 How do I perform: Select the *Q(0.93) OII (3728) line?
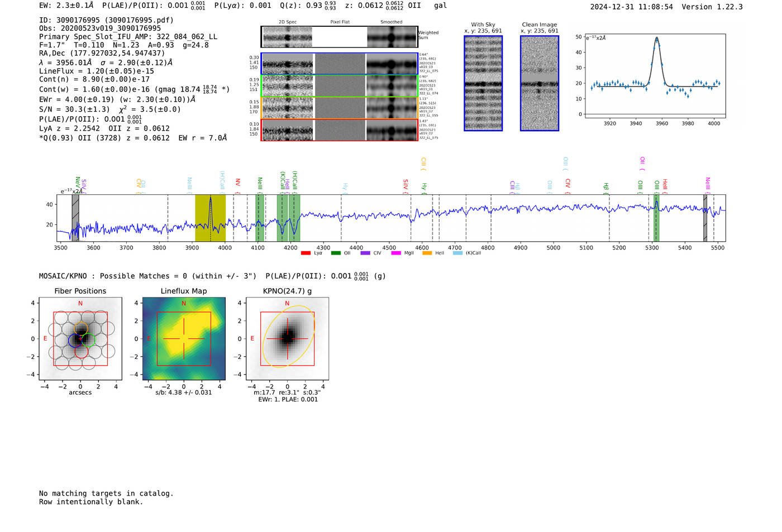(133, 138)
